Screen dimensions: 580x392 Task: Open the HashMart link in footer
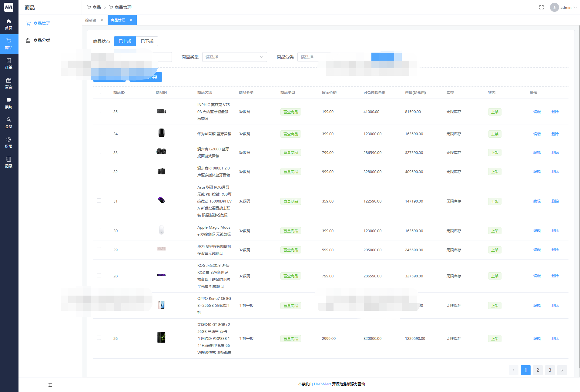click(322, 384)
